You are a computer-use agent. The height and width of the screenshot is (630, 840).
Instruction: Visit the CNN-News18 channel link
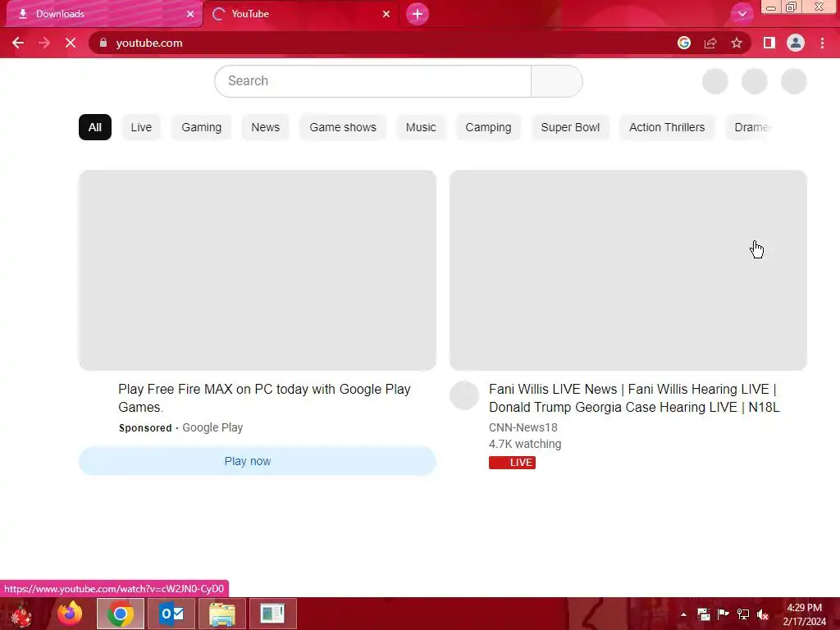click(523, 427)
